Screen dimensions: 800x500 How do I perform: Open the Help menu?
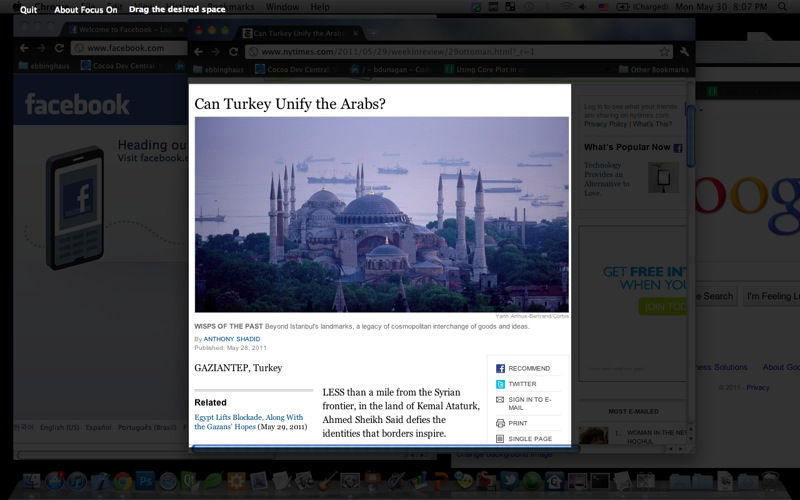coord(320,7)
